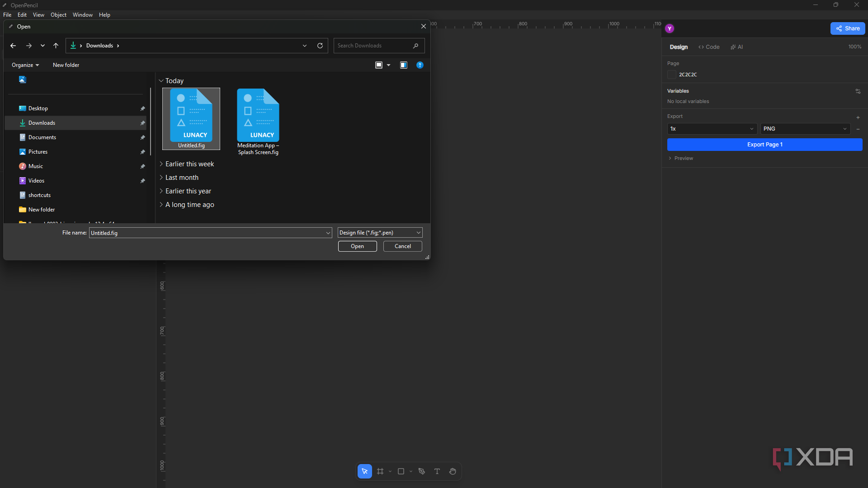Screen dimensions: 868x488
Task: Select the Meditation App Splash Screen.fig file
Action: 258,122
